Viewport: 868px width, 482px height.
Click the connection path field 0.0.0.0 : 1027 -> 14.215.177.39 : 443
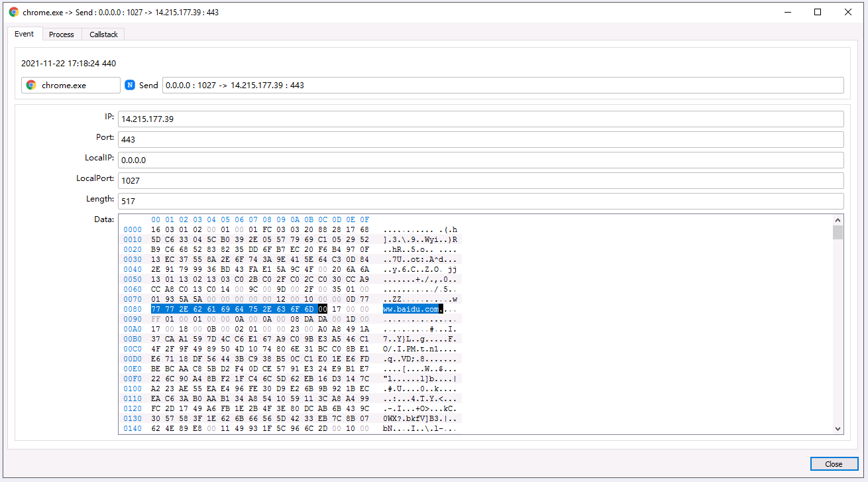(x=503, y=85)
